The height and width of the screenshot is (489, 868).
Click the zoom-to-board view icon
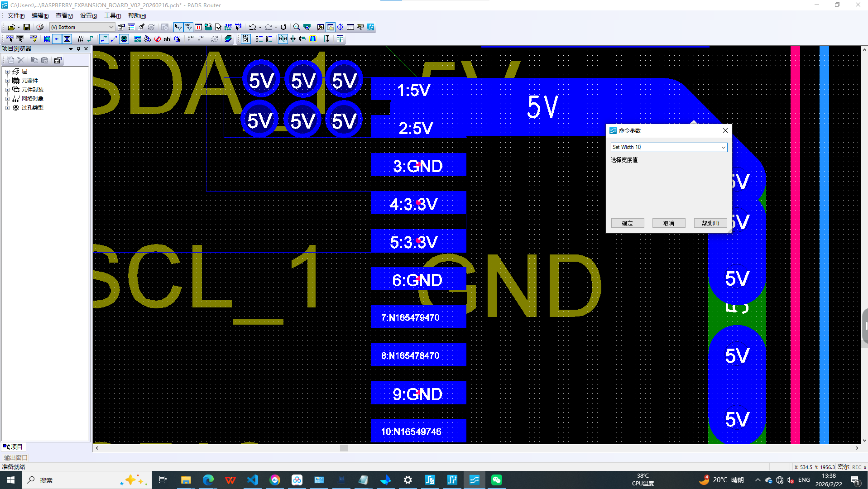point(307,27)
